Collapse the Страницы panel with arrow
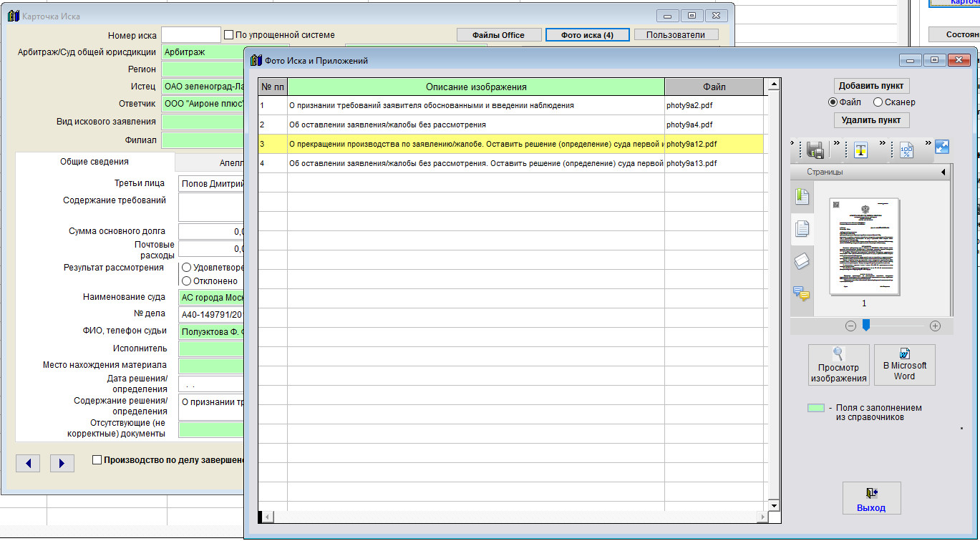The image size is (980, 541). 943,172
